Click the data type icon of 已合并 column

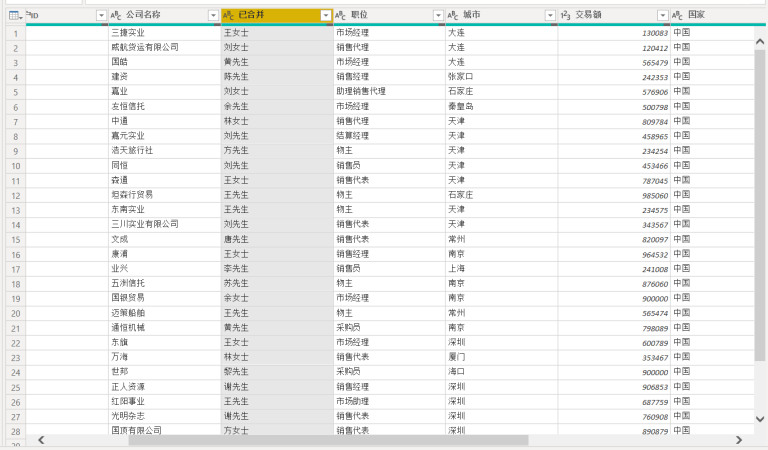[x=229, y=15]
